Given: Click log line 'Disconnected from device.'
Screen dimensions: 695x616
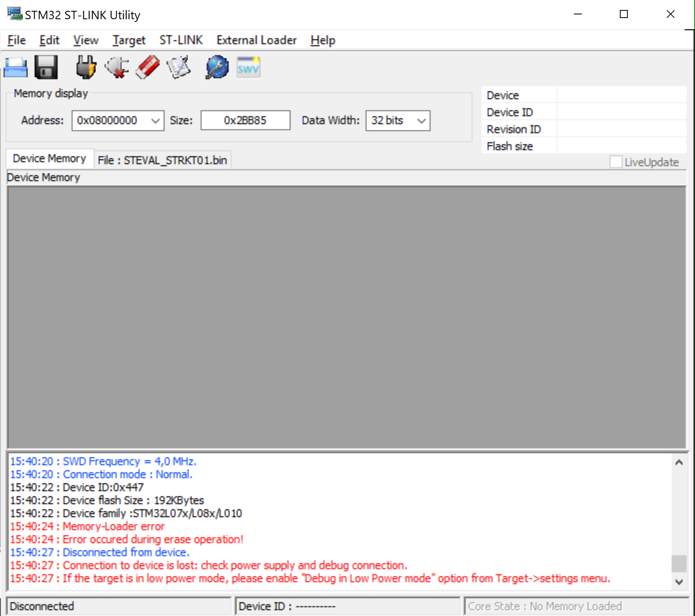Looking at the screenshot, I should point(100,552).
